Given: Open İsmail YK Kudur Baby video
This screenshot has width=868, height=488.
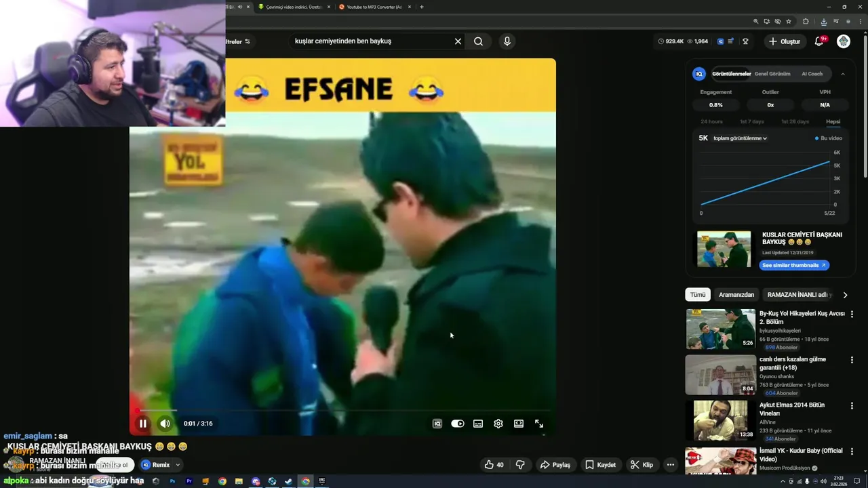Looking at the screenshot, I should pyautogui.click(x=720, y=461).
